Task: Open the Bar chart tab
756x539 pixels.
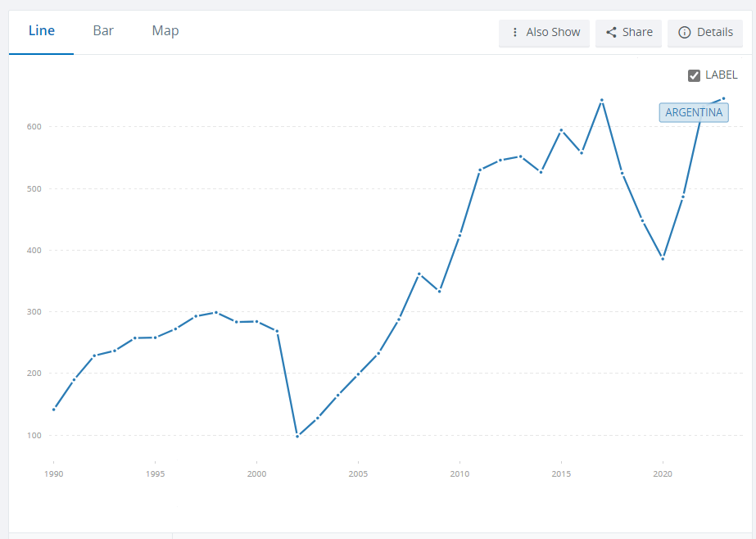Action: 103,31
